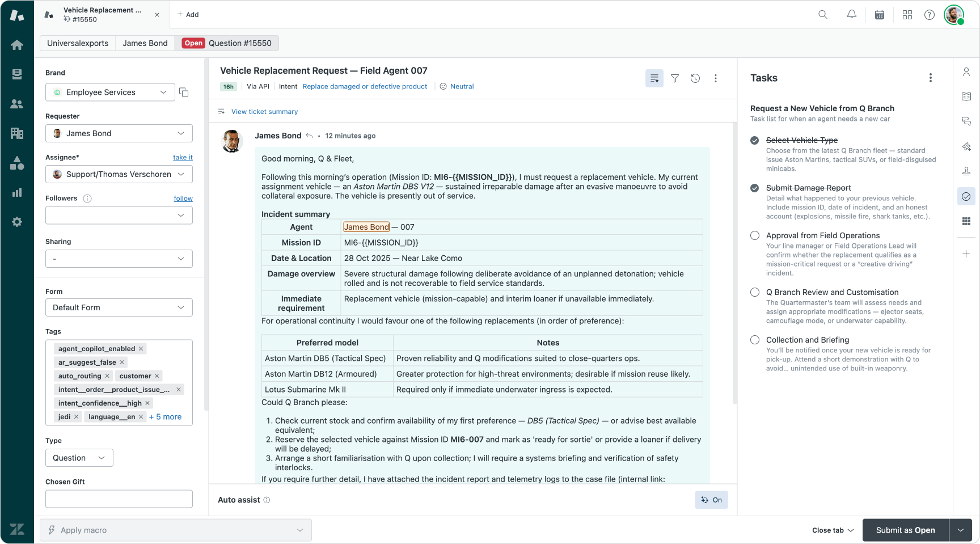Mark Collection and Briefing task complete
The width and height of the screenshot is (980, 544).
pos(755,340)
